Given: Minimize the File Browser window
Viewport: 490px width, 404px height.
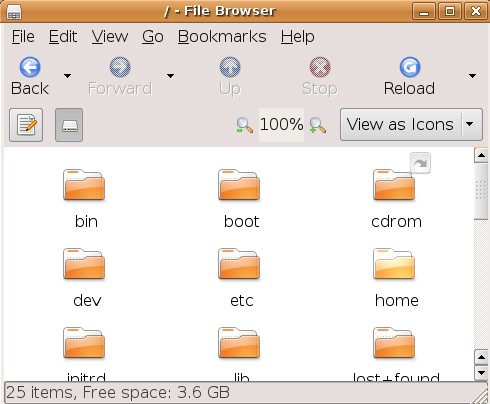Looking at the screenshot, I should [x=424, y=11].
